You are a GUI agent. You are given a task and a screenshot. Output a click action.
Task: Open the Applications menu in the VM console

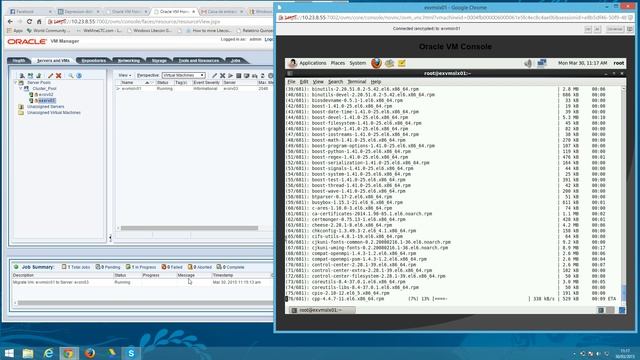coord(313,63)
